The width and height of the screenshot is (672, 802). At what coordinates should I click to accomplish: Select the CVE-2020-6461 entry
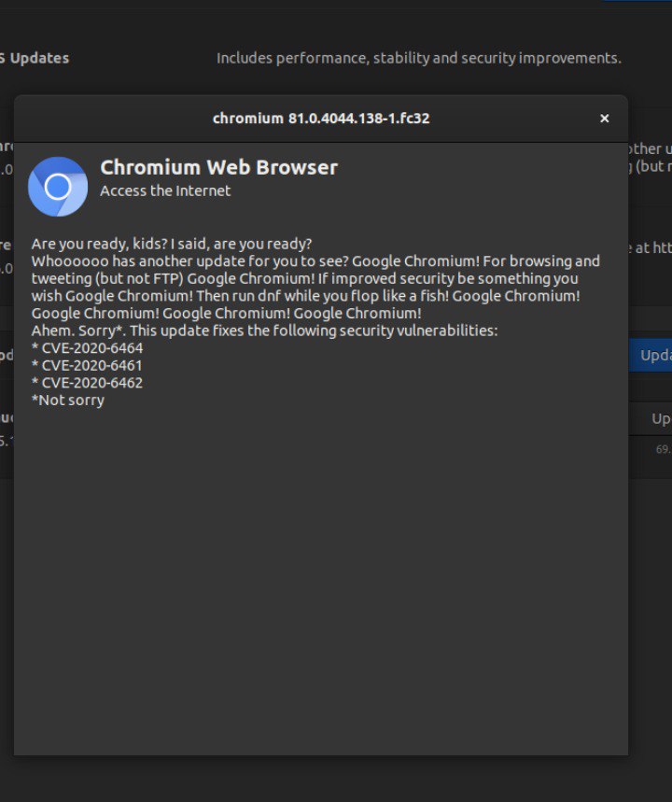pos(87,365)
